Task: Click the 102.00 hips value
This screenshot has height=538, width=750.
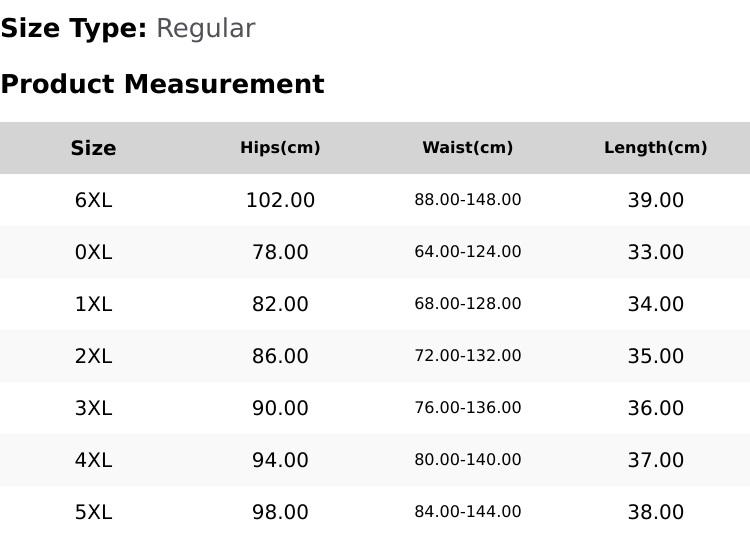Action: [x=280, y=200]
